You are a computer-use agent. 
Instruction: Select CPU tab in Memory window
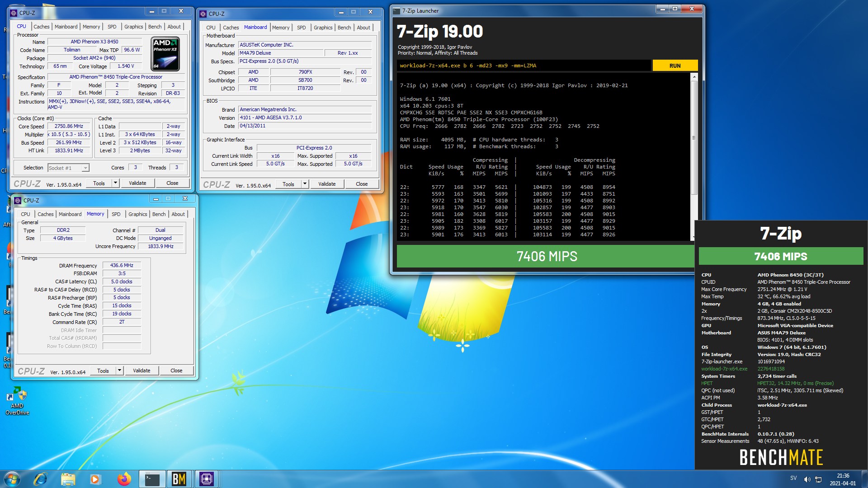point(25,214)
